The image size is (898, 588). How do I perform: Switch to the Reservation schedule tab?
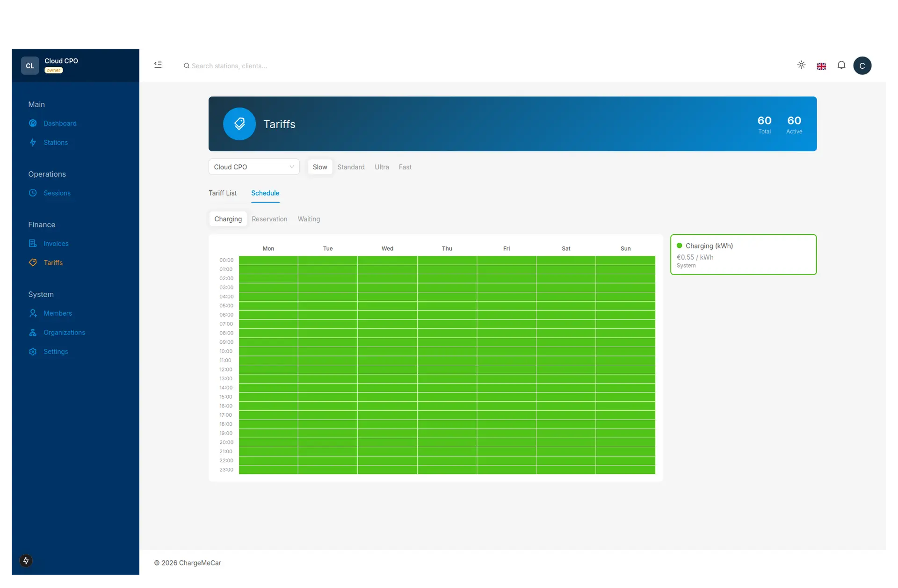pyautogui.click(x=269, y=219)
